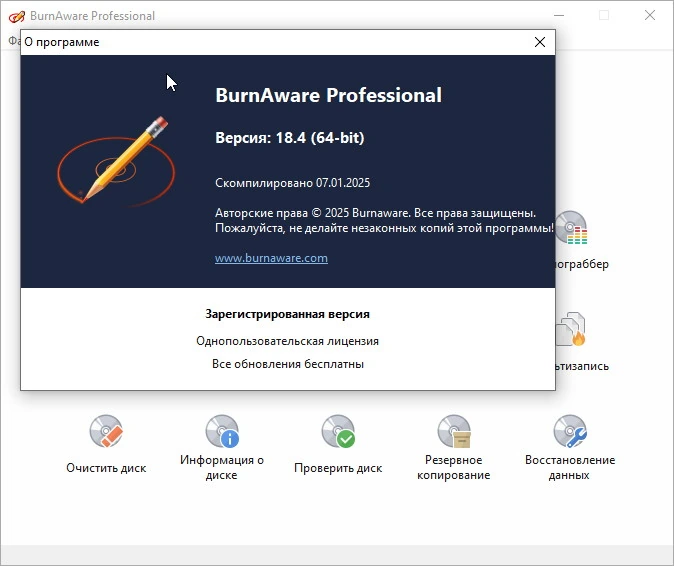Image resolution: width=674 pixels, height=566 pixels.
Task: Click the Однопользовательская лицензия text
Action: click(287, 341)
